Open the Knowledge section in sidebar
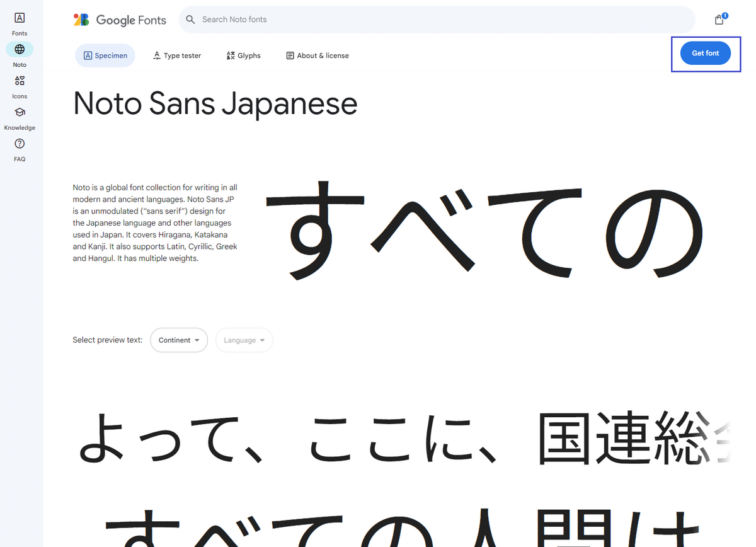The image size is (756, 547). (20, 118)
